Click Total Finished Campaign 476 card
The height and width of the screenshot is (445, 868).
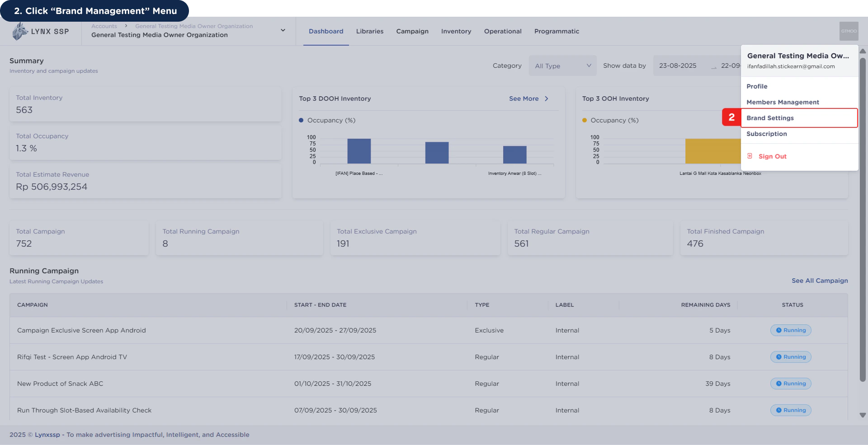[x=764, y=238]
